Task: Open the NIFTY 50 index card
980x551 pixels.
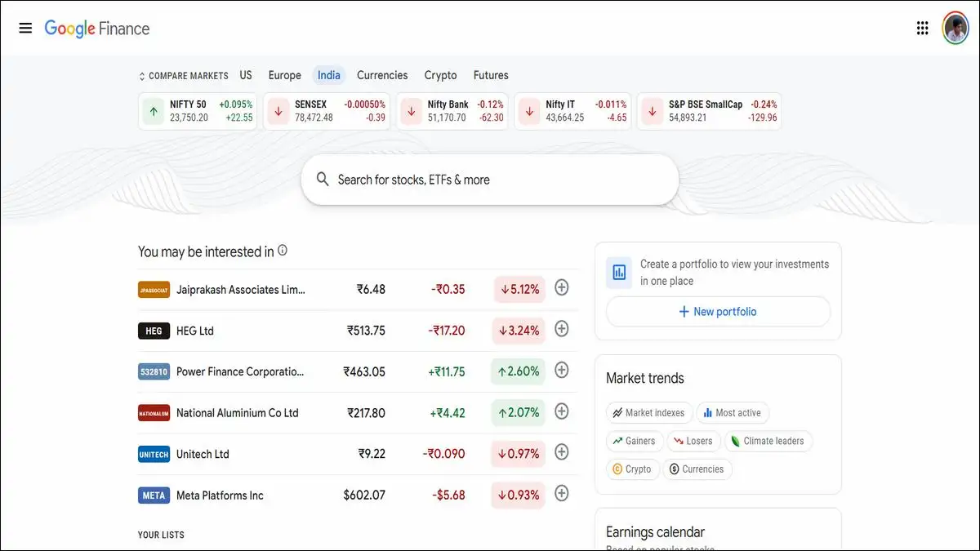Action: (198, 111)
